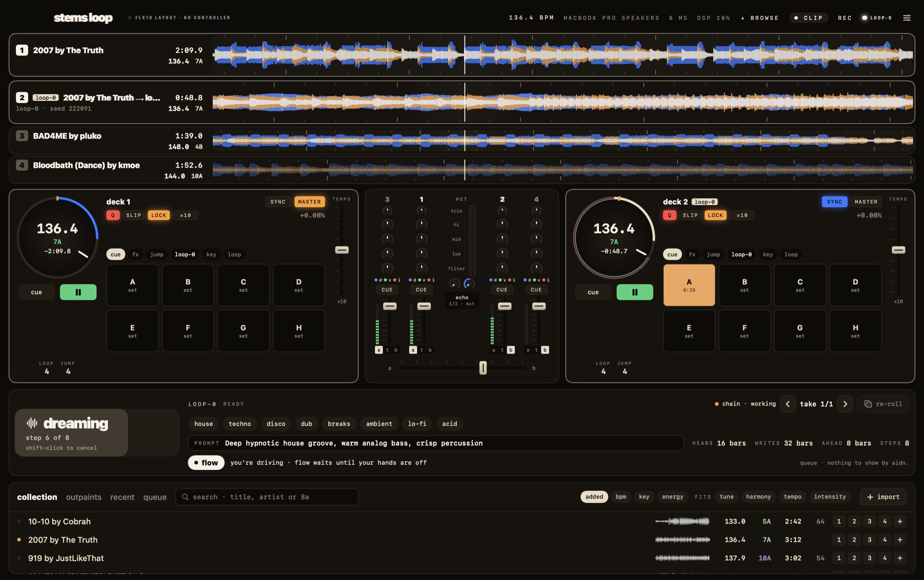Pause deck 1 with the green pause button
Viewport: 924px width, 580px height.
point(78,292)
